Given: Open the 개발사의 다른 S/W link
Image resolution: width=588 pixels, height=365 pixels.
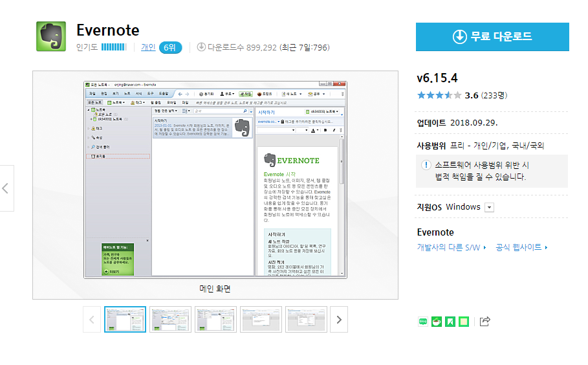Looking at the screenshot, I should point(452,247).
